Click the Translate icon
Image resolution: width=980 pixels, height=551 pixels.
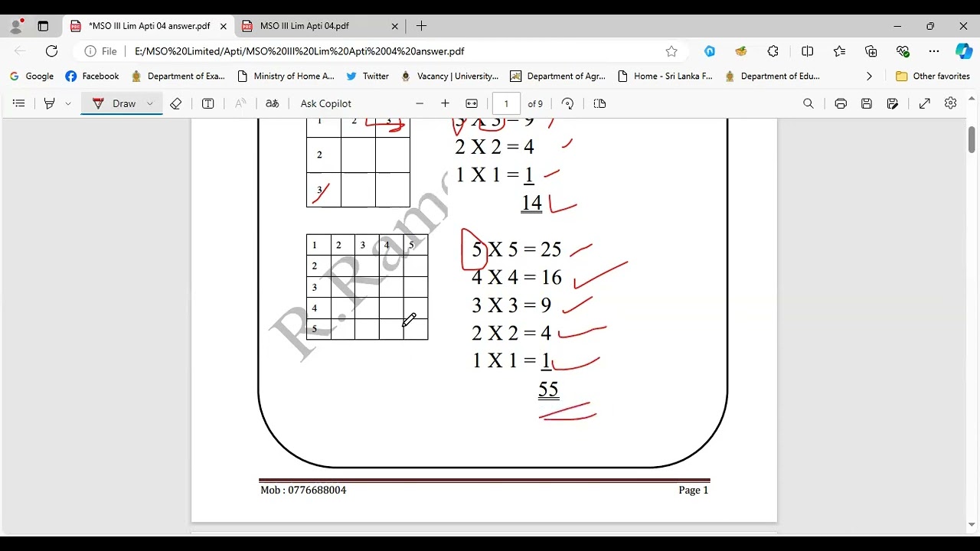click(x=273, y=103)
